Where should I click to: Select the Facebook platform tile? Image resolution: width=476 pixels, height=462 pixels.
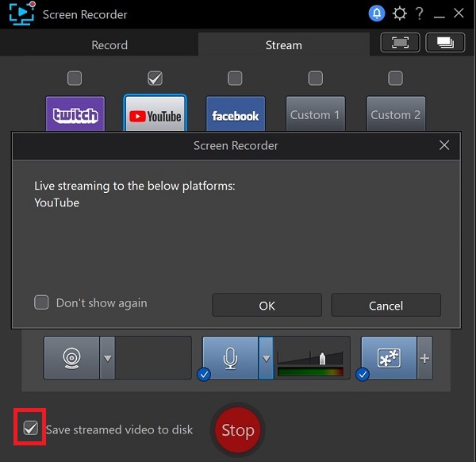tap(236, 114)
